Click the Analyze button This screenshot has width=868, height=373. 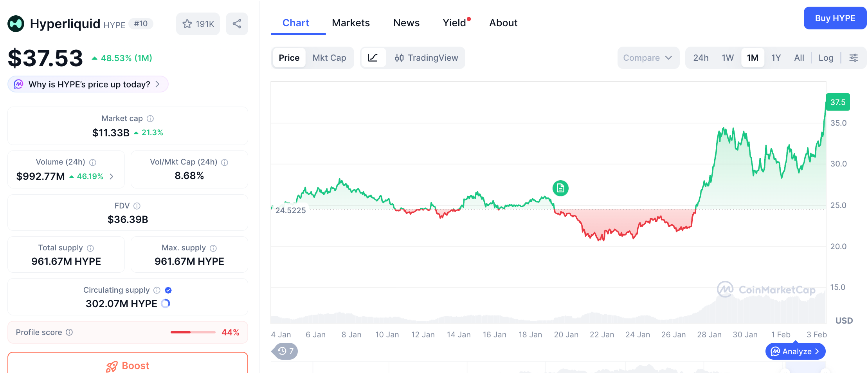coord(795,351)
